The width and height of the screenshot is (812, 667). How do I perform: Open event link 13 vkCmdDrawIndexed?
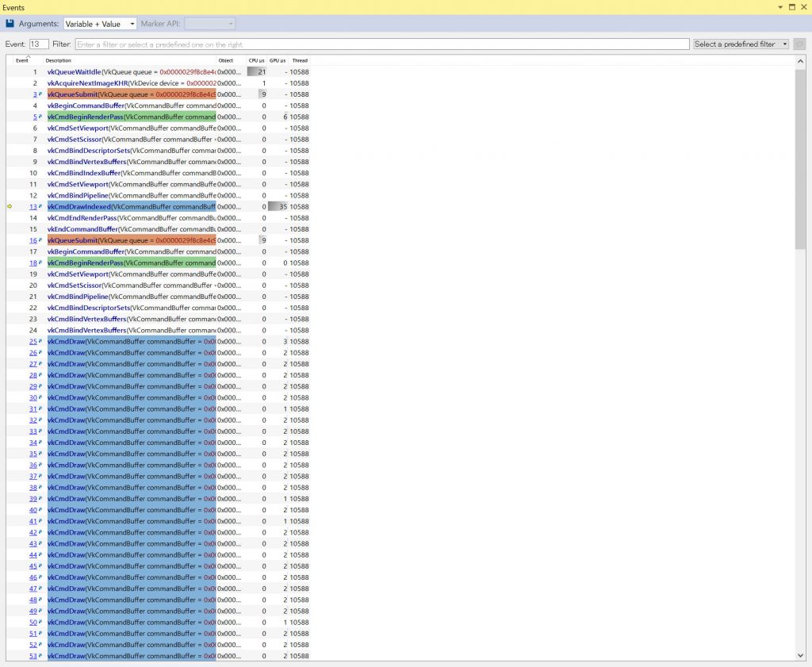click(33, 207)
